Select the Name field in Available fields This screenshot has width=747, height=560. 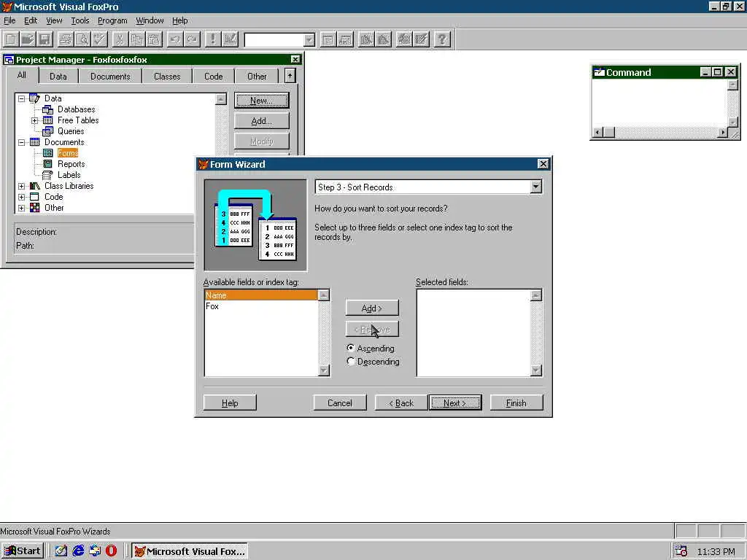tap(261, 295)
